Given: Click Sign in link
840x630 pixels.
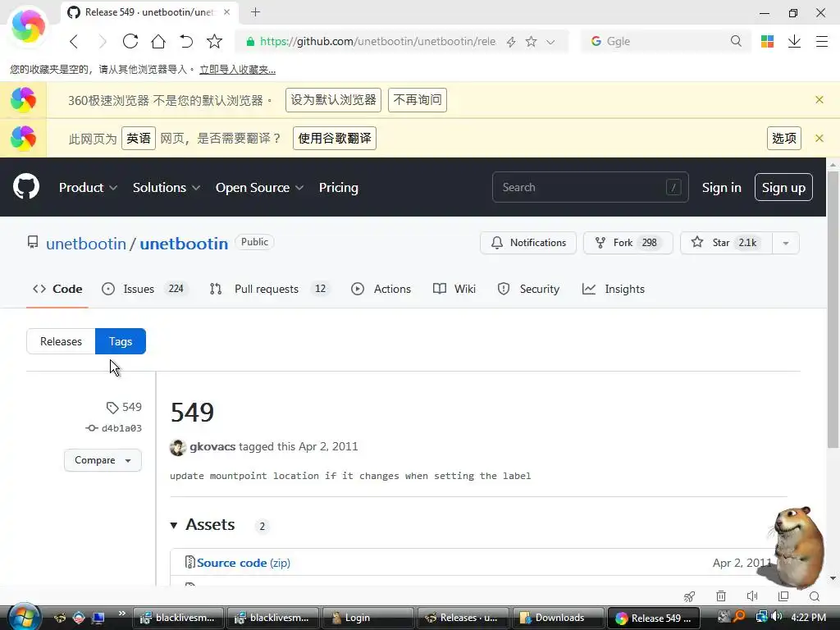Looking at the screenshot, I should click(x=722, y=188).
